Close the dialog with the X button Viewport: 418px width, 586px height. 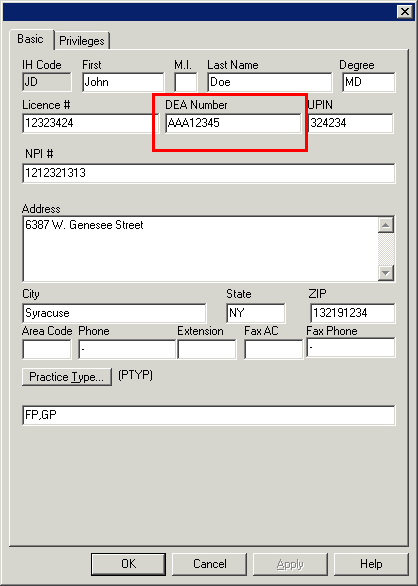(x=405, y=12)
